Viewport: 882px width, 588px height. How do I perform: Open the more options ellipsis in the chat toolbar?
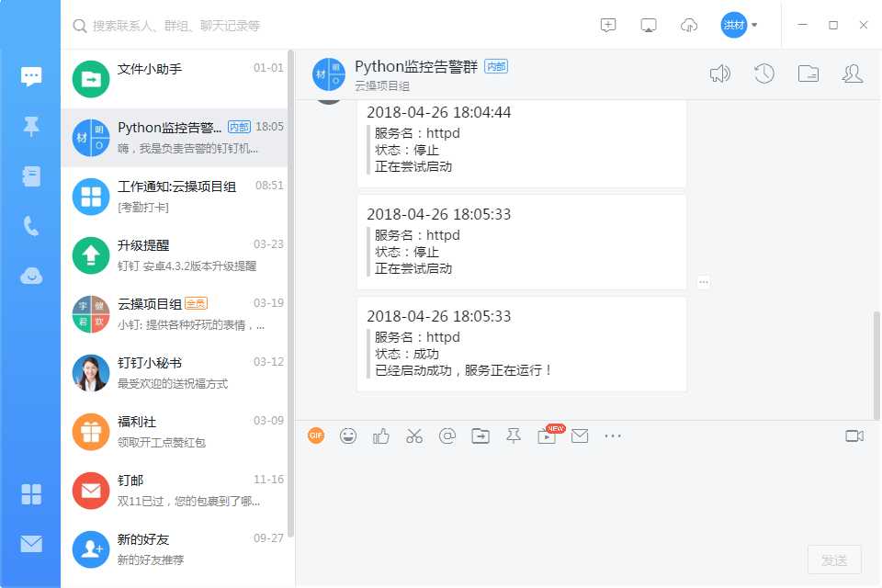[613, 435]
